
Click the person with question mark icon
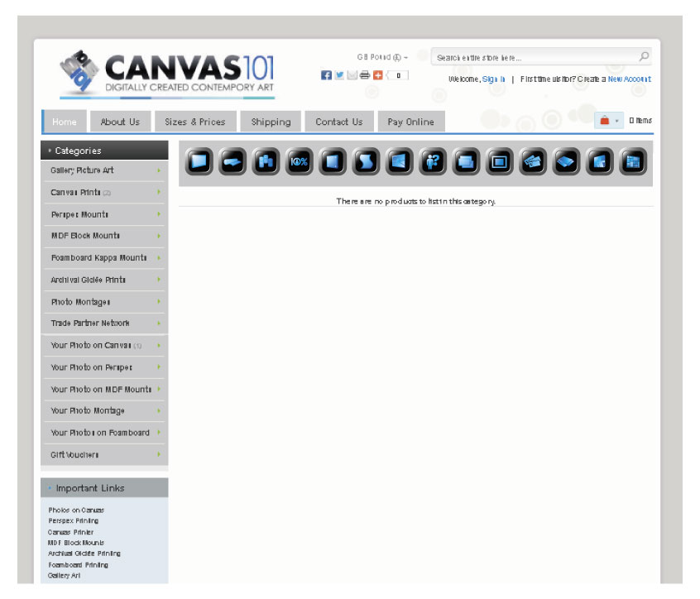[432, 162]
